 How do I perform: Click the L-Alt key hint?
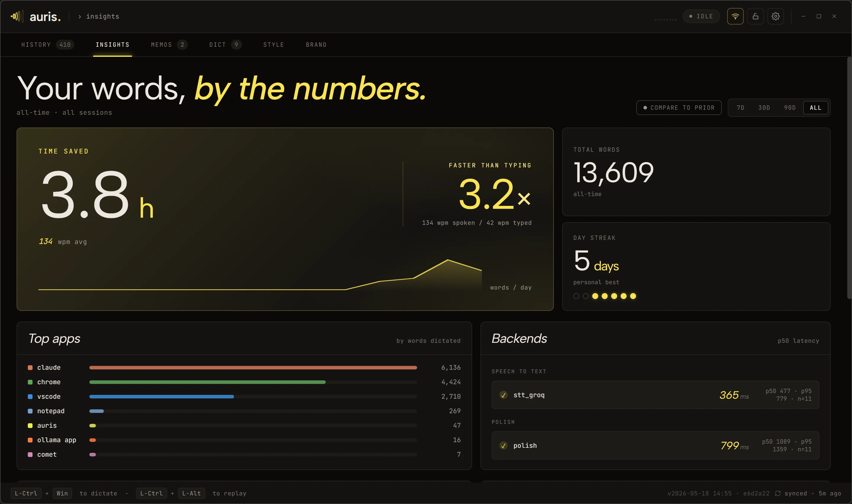point(191,493)
